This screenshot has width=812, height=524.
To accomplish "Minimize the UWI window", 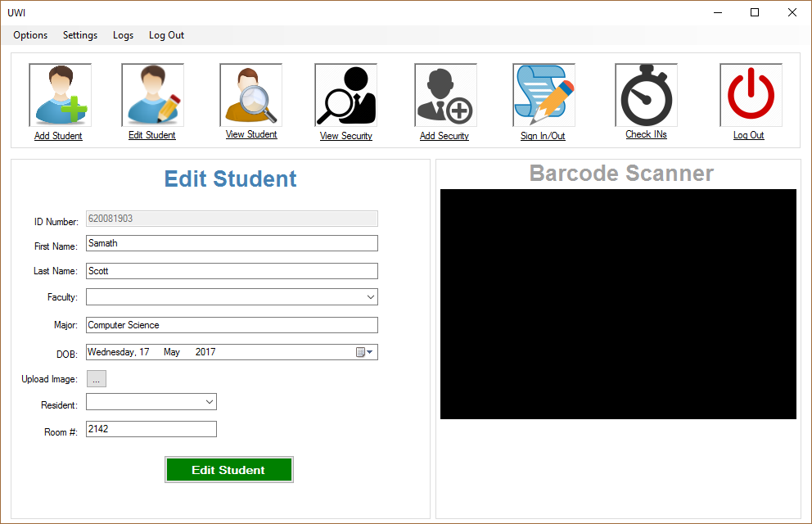I will pyautogui.click(x=718, y=12).
